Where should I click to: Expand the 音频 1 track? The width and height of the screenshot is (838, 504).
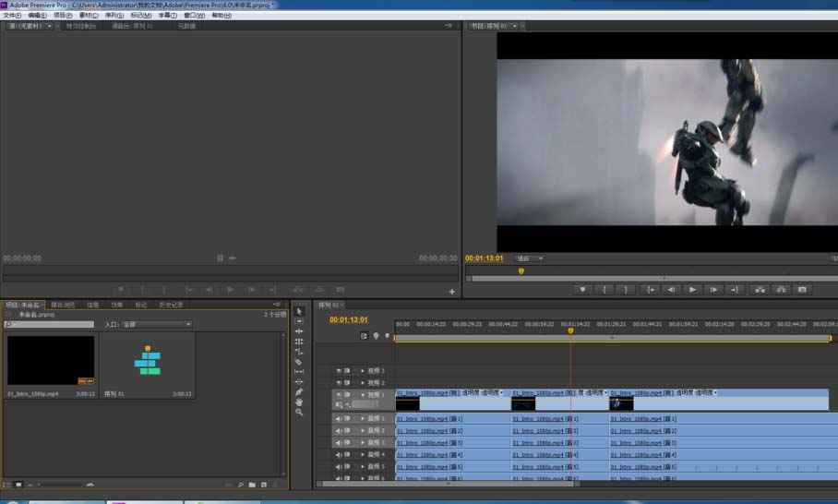(x=363, y=418)
